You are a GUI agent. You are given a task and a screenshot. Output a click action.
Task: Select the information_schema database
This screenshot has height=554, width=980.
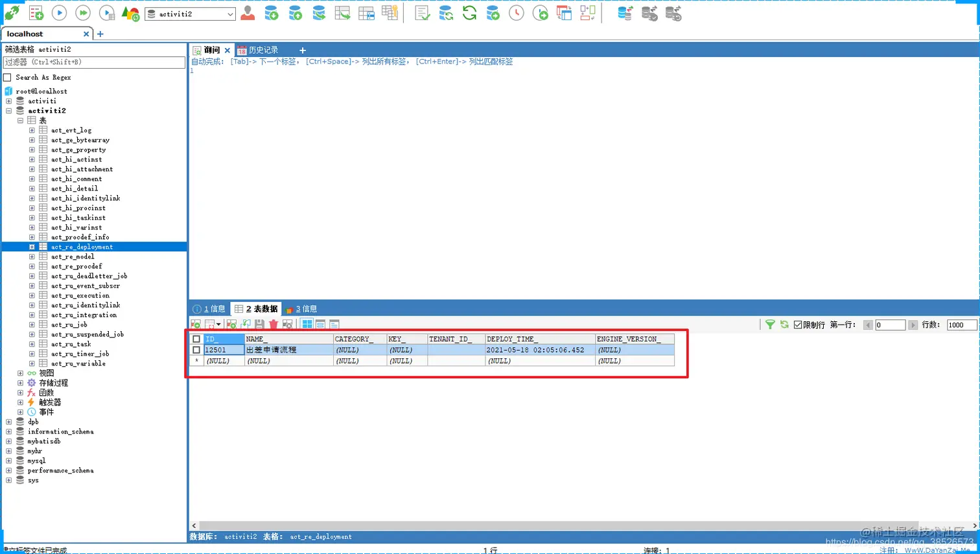(60, 432)
